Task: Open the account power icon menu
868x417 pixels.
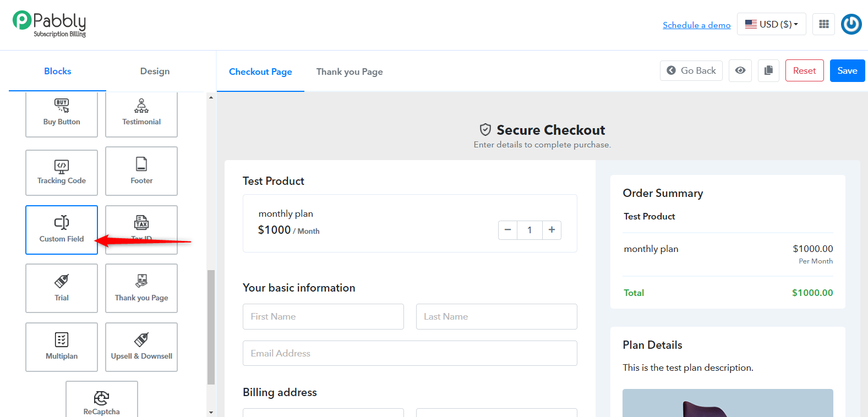Action: click(x=851, y=24)
